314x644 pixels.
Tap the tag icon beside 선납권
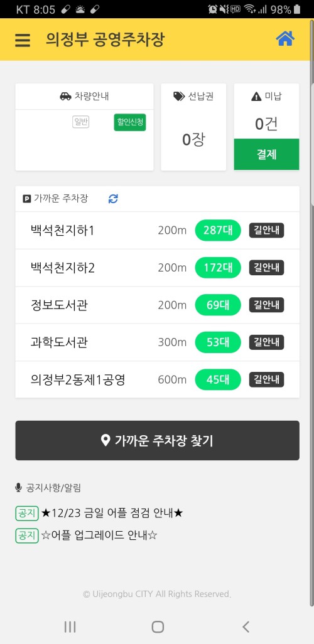179,97
